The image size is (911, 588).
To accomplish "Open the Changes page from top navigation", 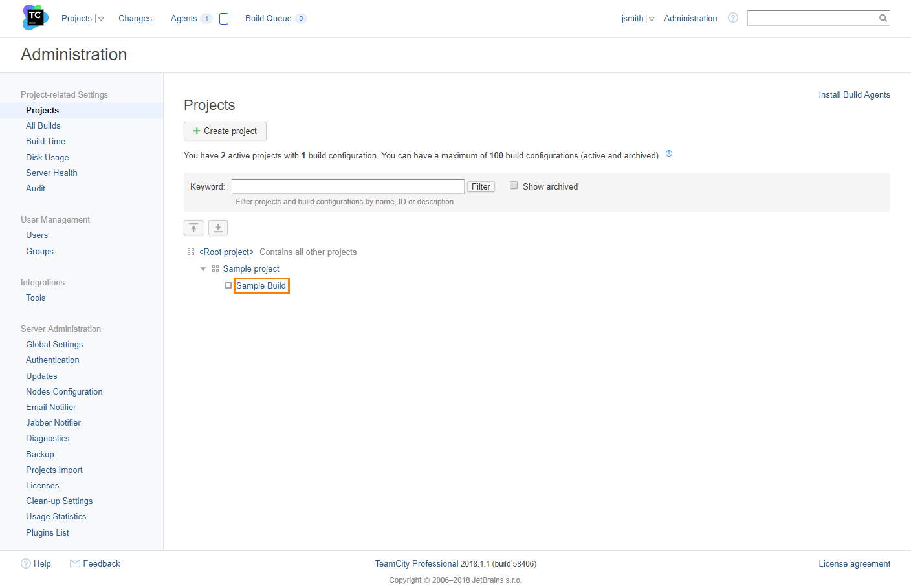I will click(x=135, y=18).
